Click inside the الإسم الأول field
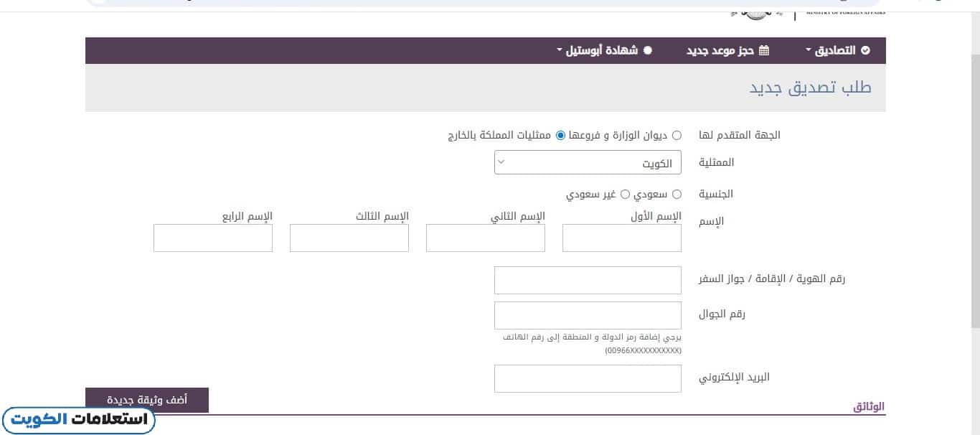Screen dimensions: 980x435 tap(621, 238)
